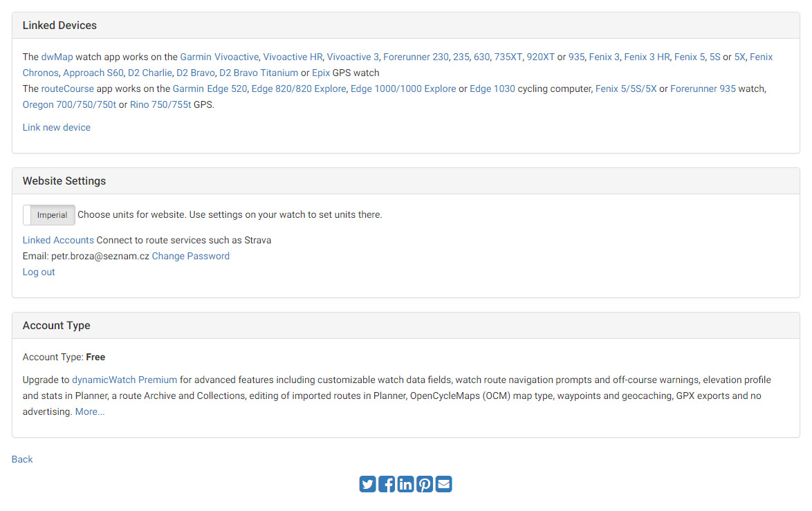
Task: Toggle the Imperial units switch
Action: [x=49, y=215]
